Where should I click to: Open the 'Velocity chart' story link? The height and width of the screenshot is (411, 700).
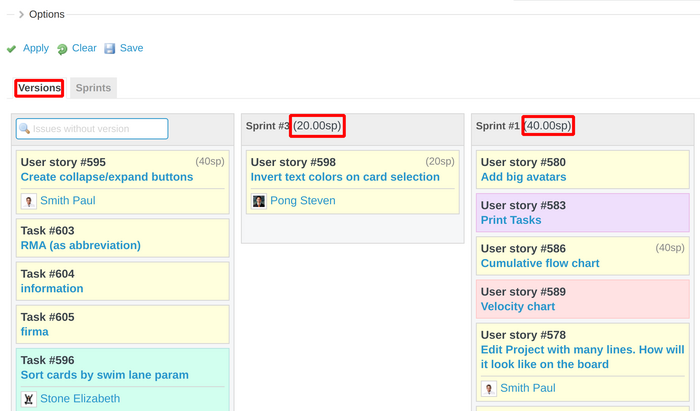pyautogui.click(x=517, y=307)
